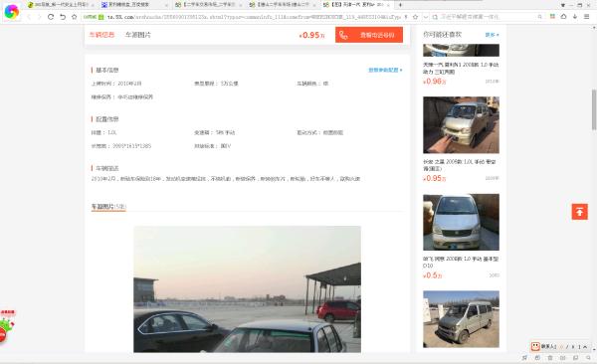
Task: Click the 0.95万 price in header bar
Action: click(x=311, y=35)
